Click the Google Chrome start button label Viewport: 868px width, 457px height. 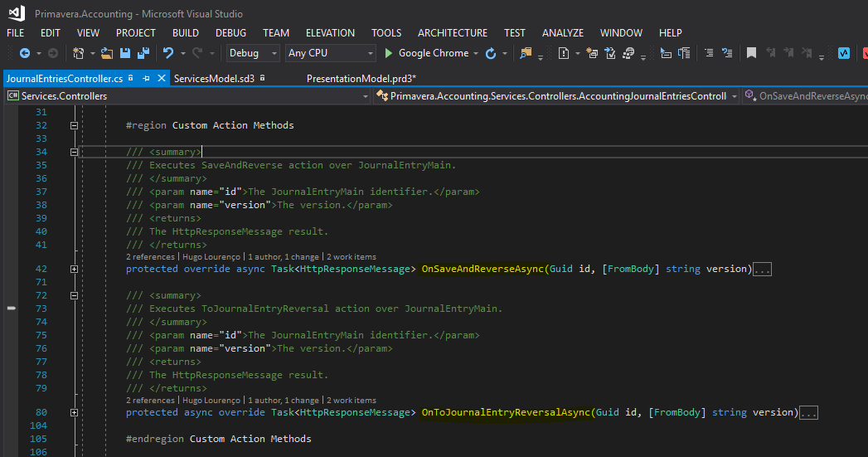[x=434, y=53]
